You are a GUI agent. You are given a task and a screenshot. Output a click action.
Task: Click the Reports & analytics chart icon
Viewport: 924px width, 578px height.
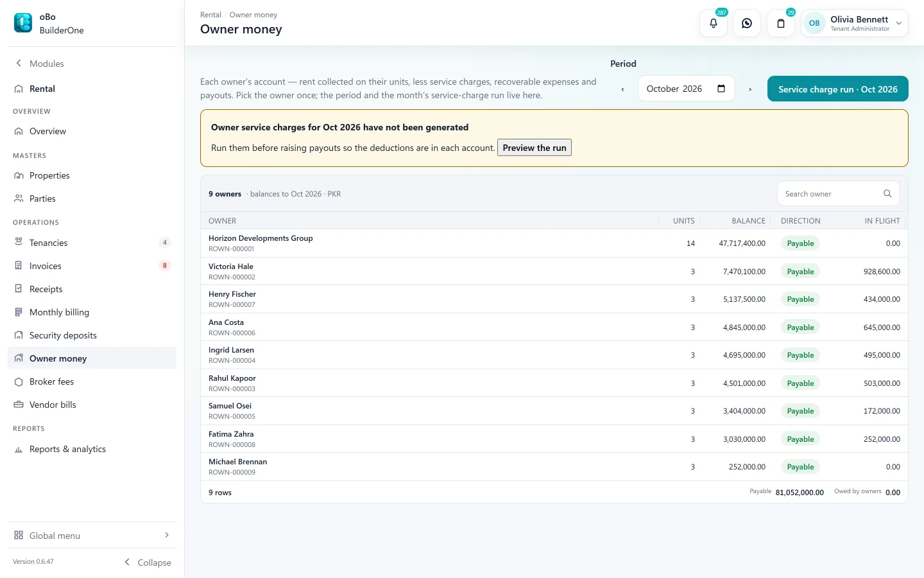[x=19, y=449]
